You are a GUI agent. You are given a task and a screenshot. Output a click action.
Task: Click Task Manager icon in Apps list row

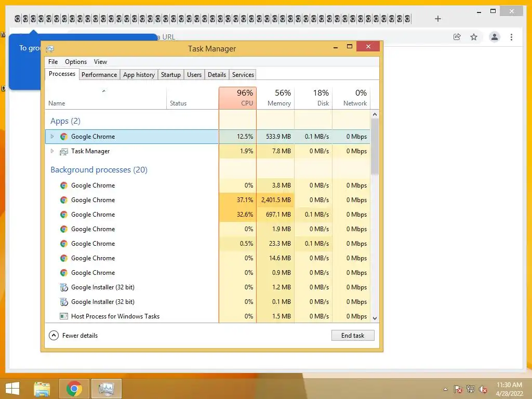pos(63,151)
